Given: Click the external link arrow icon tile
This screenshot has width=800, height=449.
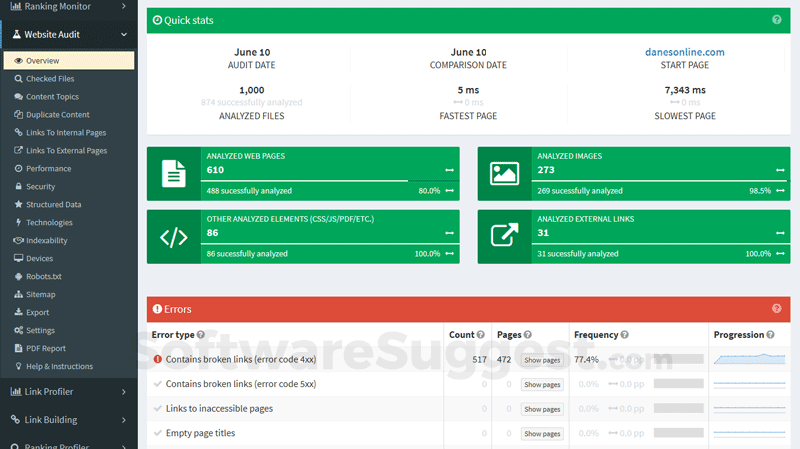Looking at the screenshot, I should coord(504,235).
